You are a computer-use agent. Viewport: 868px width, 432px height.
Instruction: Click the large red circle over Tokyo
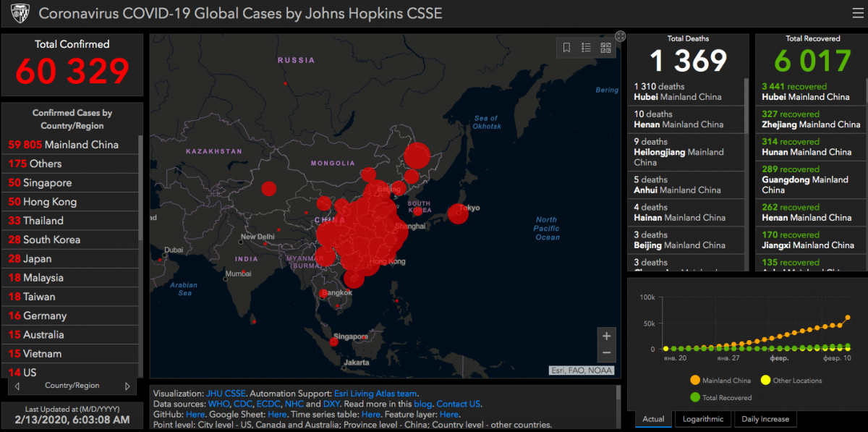click(458, 213)
